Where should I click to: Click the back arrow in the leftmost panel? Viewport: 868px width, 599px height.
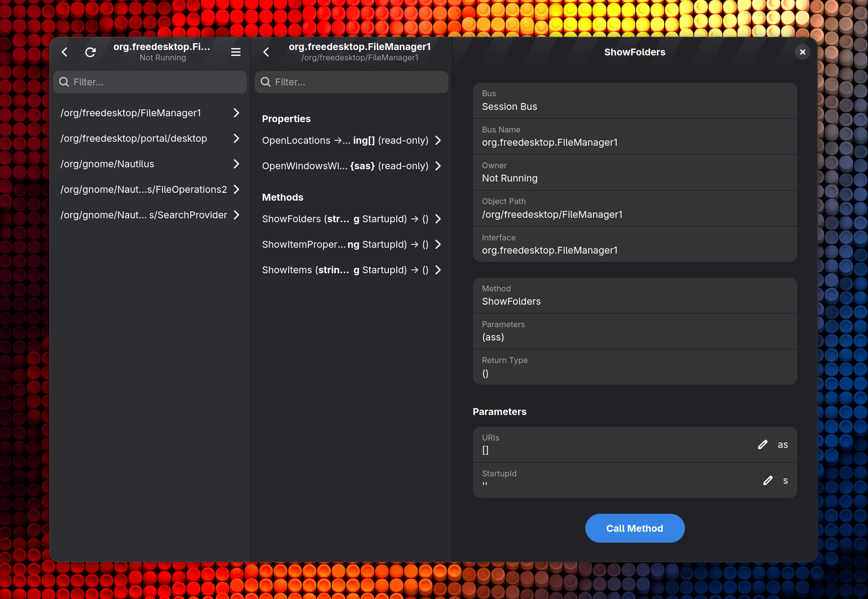pyautogui.click(x=64, y=52)
